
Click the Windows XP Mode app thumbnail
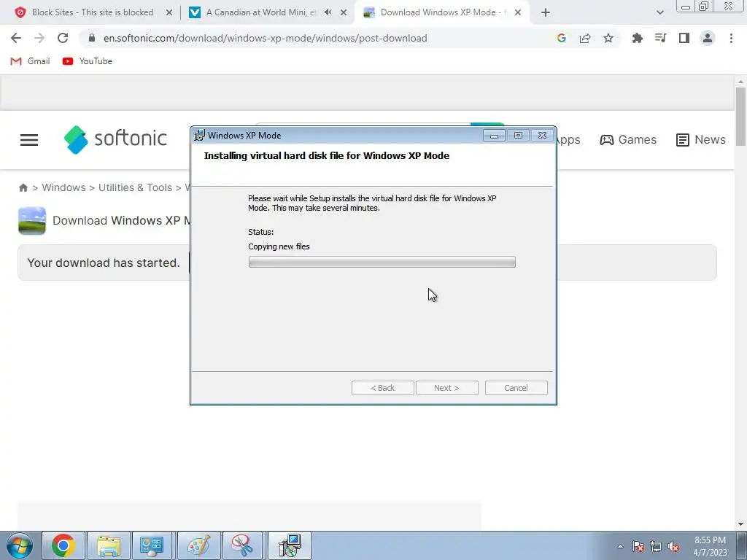[x=32, y=220]
